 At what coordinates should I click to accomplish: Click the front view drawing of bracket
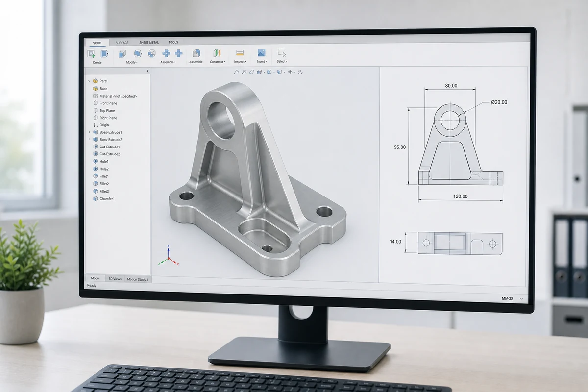[460, 144]
